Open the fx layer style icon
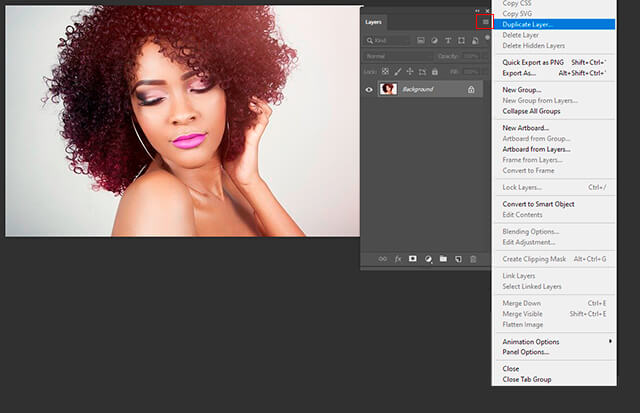This screenshot has height=413, width=640. (x=398, y=259)
